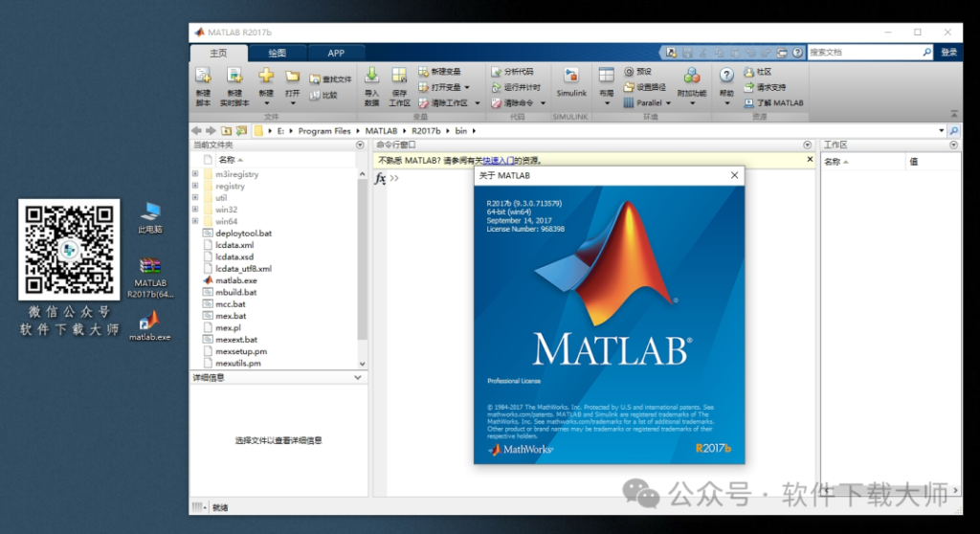The image size is (980, 534).
Task: Open the 布局 dropdown arrow
Action: point(606,103)
